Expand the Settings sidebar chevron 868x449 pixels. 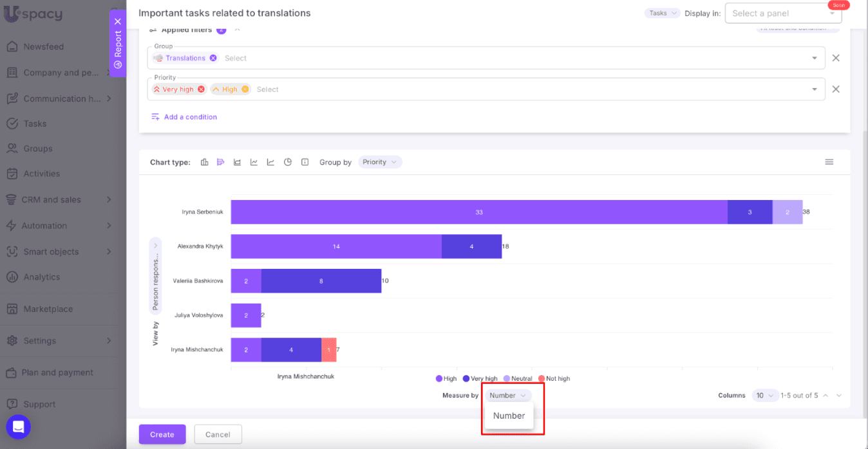109,340
